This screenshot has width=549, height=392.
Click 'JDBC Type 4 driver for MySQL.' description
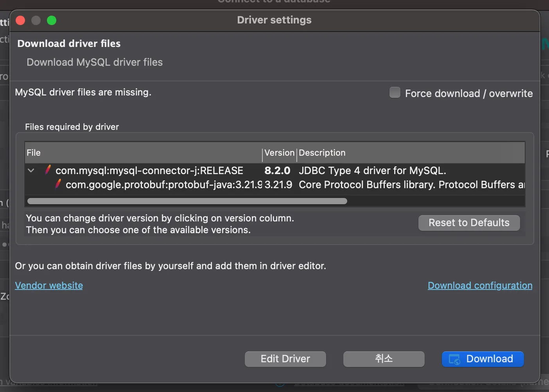pyautogui.click(x=372, y=171)
